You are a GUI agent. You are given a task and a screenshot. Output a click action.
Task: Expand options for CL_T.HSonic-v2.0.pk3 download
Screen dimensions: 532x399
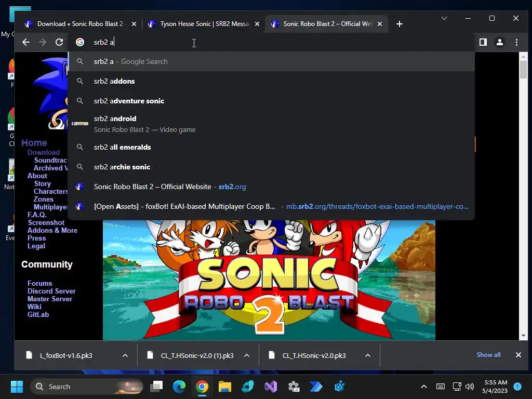click(368, 355)
